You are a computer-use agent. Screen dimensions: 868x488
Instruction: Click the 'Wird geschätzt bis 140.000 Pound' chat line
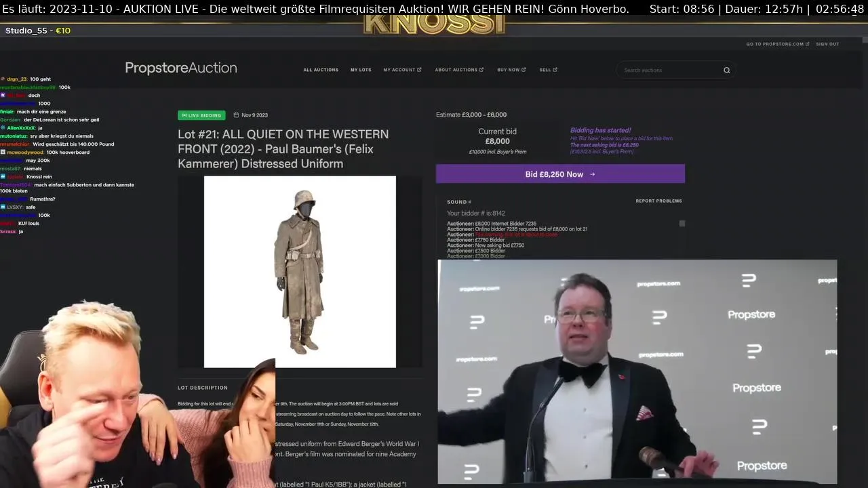[x=73, y=144]
